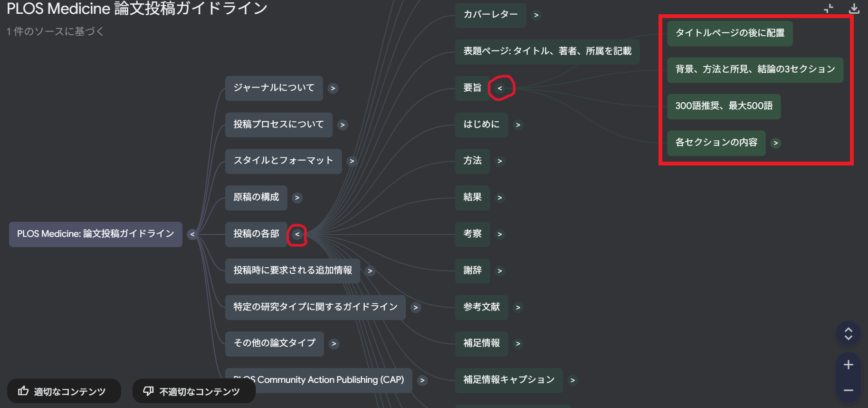Collapse 要旨 node chevron
868x408 pixels.
click(x=500, y=88)
